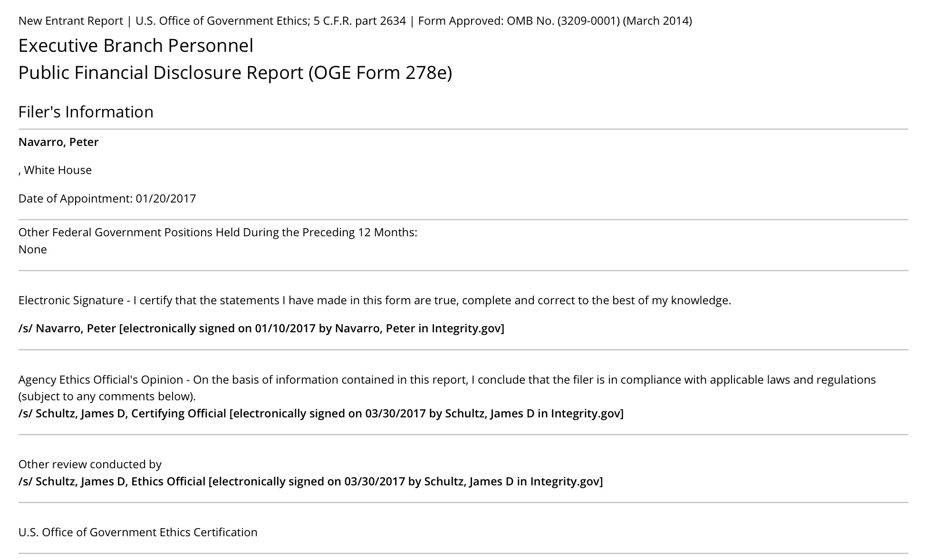The height and width of the screenshot is (560, 925).
Task: Click Other Federal Government Positions label
Action: [x=218, y=232]
